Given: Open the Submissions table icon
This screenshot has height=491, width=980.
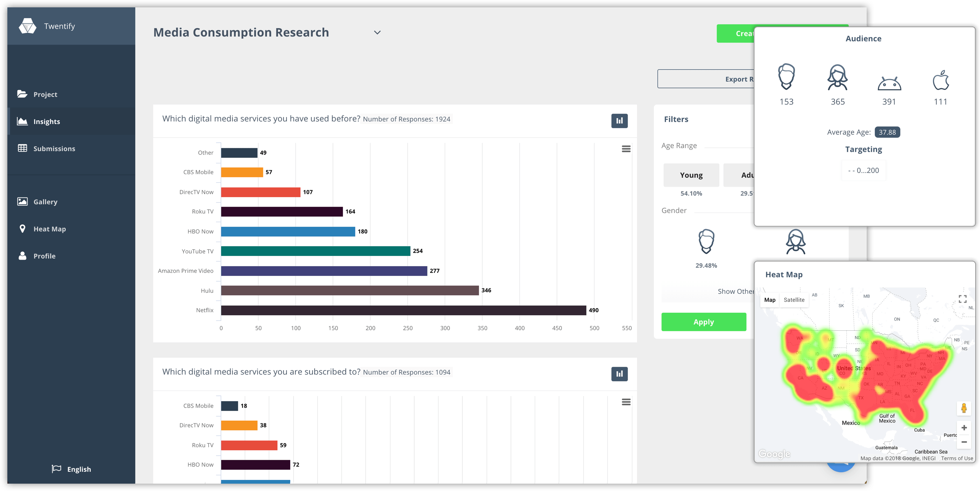Looking at the screenshot, I should coord(22,148).
